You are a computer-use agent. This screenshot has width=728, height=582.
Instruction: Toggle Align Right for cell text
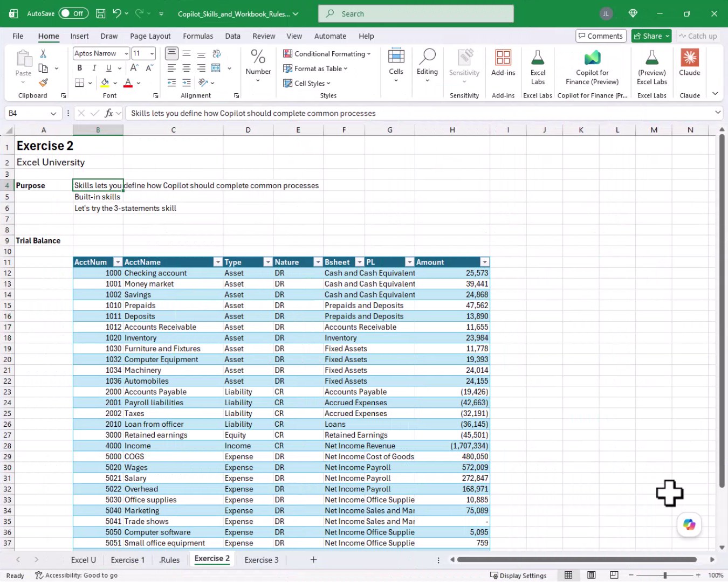201,68
